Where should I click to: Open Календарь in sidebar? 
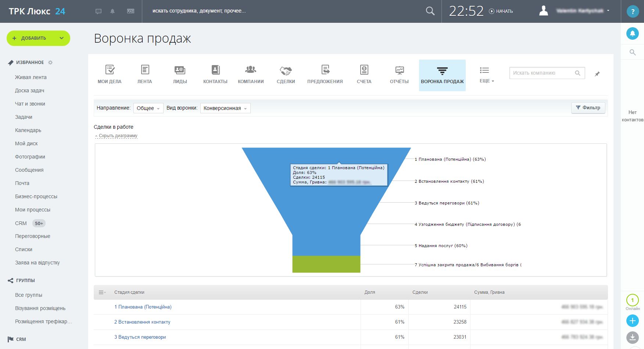pyautogui.click(x=28, y=130)
